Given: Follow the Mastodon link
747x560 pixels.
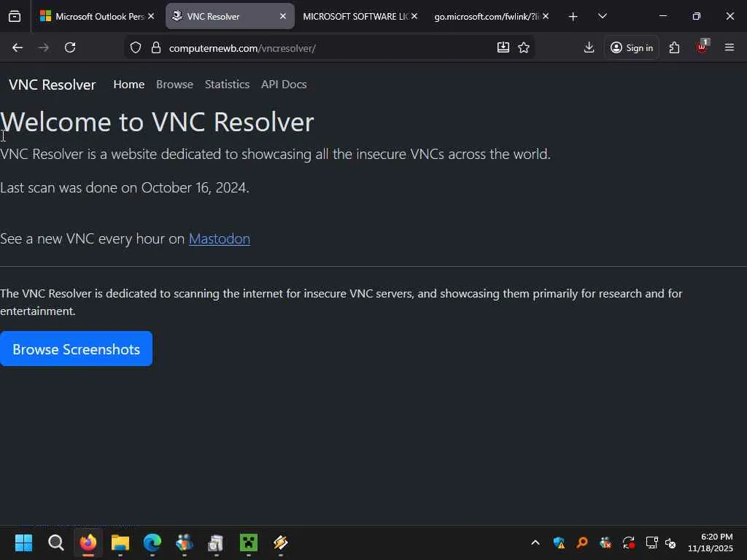Looking at the screenshot, I should (220, 238).
